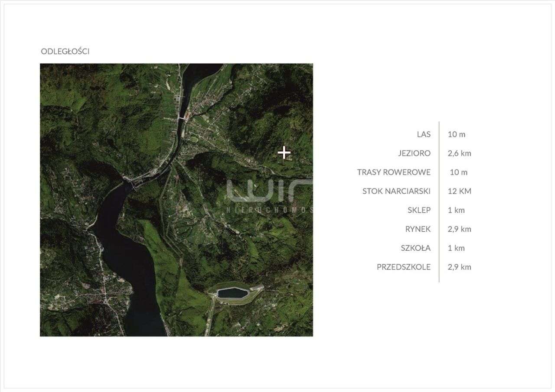This screenshot has height=392, width=555.
Task: Select the 2,9 km value beside RYNEK
Action: point(460,229)
